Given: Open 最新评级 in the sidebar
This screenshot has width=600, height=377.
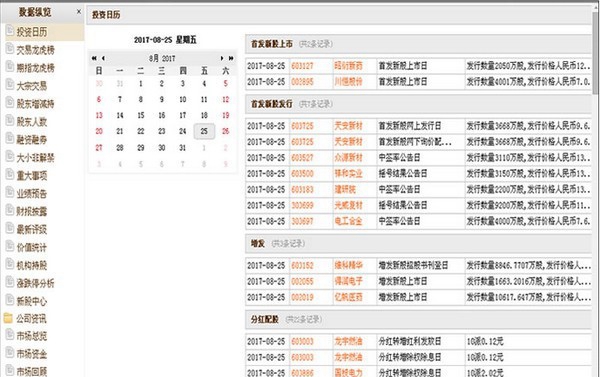Looking at the screenshot, I should pyautogui.click(x=32, y=229).
